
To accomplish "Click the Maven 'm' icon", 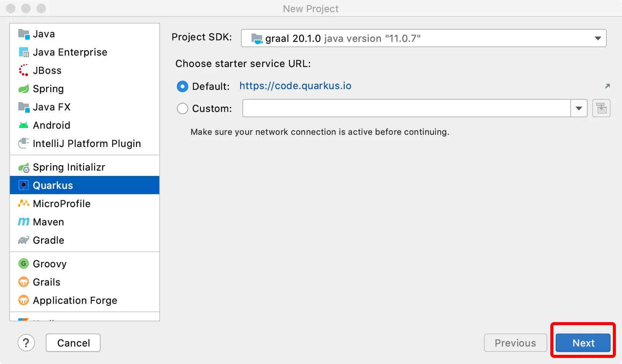I will 24,222.
